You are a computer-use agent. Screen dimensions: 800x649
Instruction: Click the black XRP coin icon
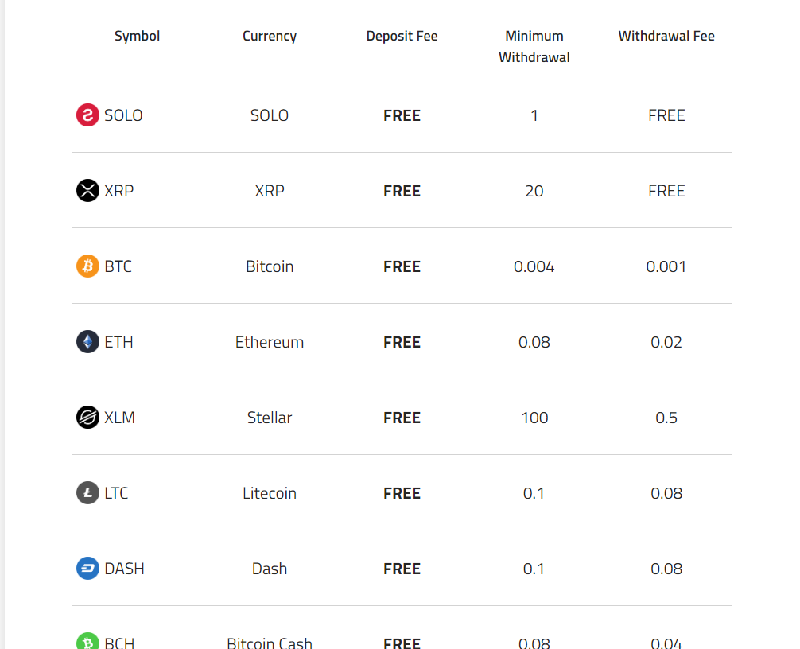(87, 190)
